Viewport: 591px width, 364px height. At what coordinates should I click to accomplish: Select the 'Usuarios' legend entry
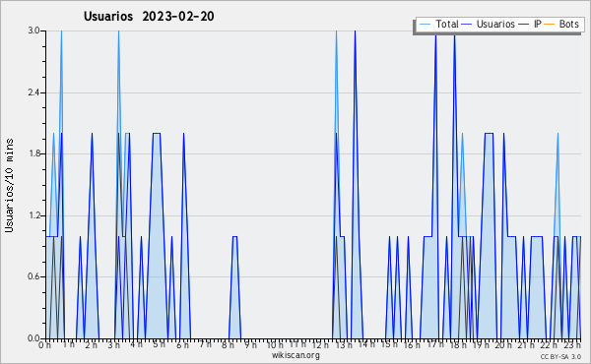click(495, 24)
